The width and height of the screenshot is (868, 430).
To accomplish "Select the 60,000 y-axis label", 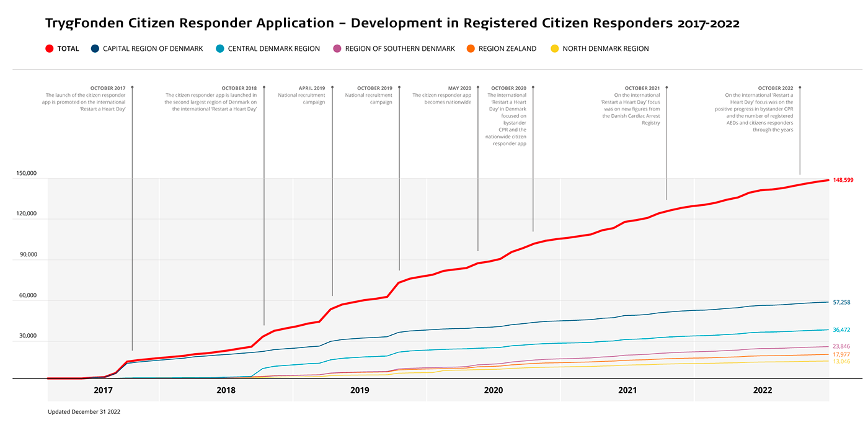I will click(x=27, y=295).
